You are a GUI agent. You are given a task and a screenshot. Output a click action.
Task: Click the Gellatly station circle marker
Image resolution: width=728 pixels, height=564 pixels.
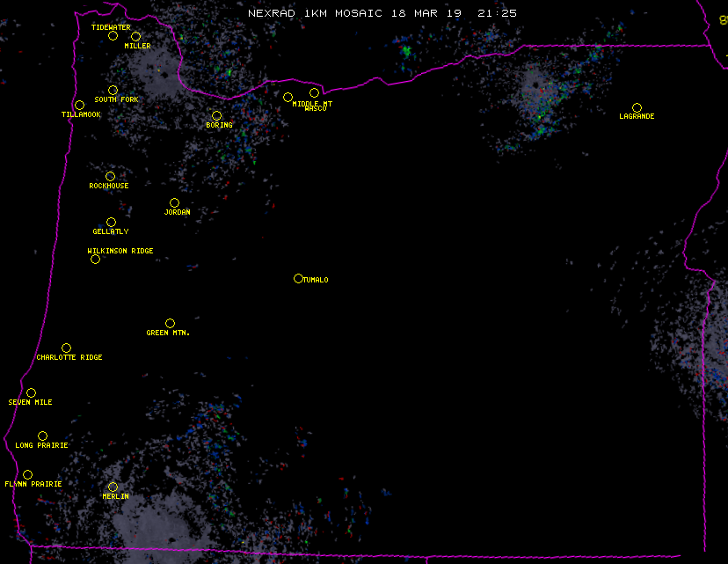pos(111,223)
